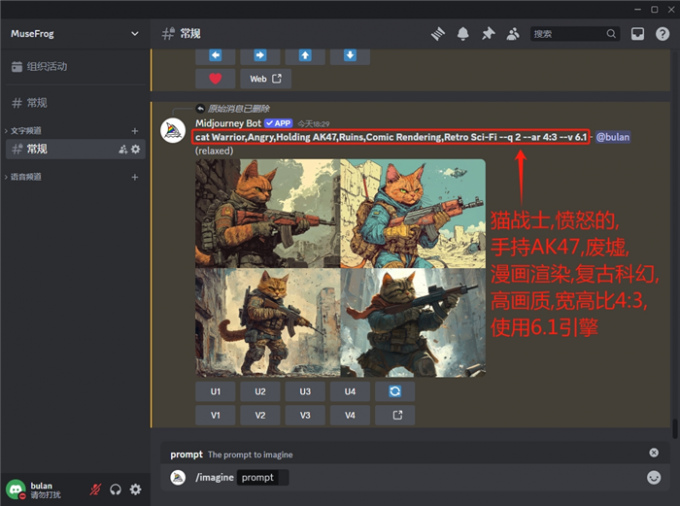680x506 pixels.
Task: Open notification settings bell icon
Action: [x=463, y=34]
